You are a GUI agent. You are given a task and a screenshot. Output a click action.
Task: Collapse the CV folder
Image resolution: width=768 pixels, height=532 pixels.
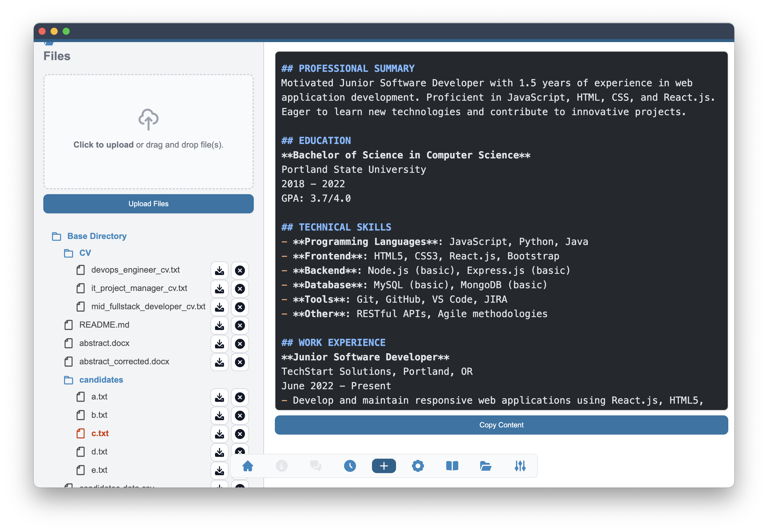[85, 253]
